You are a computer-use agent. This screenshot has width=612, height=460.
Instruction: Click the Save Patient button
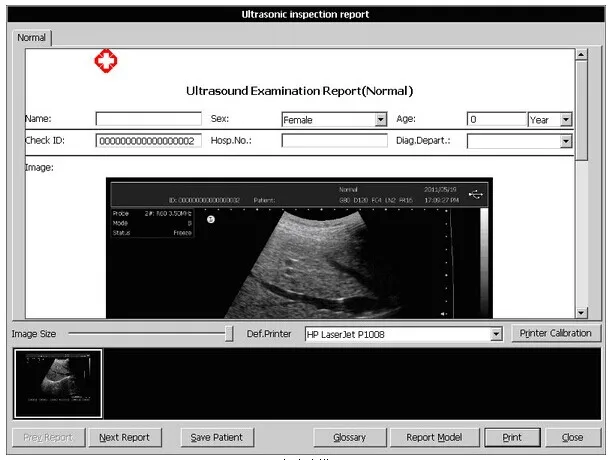tap(218, 437)
